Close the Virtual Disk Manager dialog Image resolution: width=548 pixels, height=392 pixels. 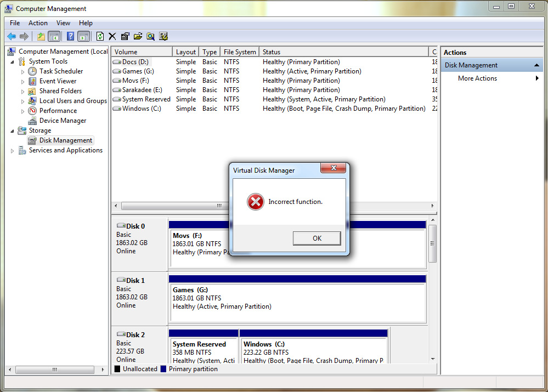(334, 168)
